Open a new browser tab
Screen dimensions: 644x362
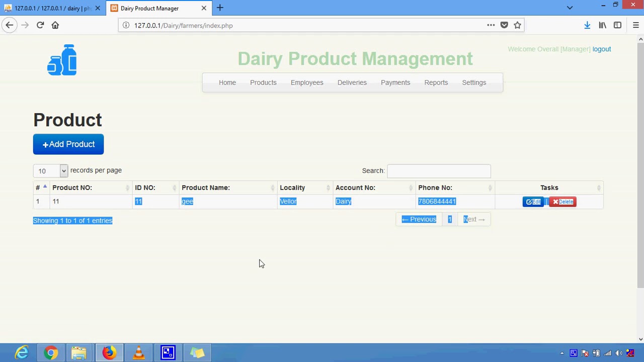(220, 8)
